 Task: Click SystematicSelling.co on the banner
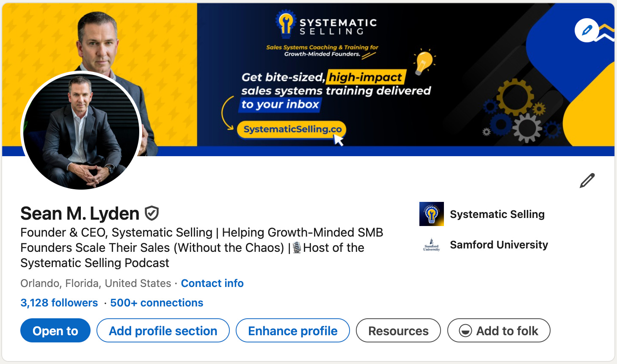tap(292, 129)
